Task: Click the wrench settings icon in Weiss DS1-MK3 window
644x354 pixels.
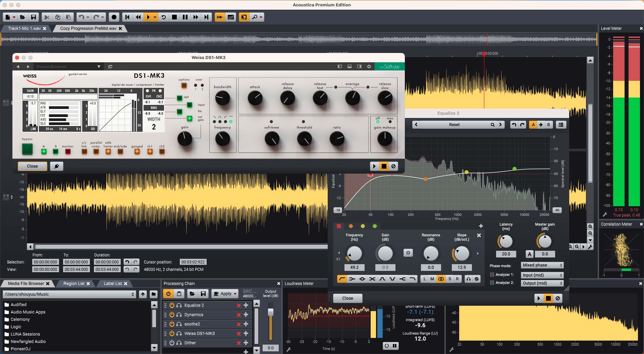Action: pos(57,166)
